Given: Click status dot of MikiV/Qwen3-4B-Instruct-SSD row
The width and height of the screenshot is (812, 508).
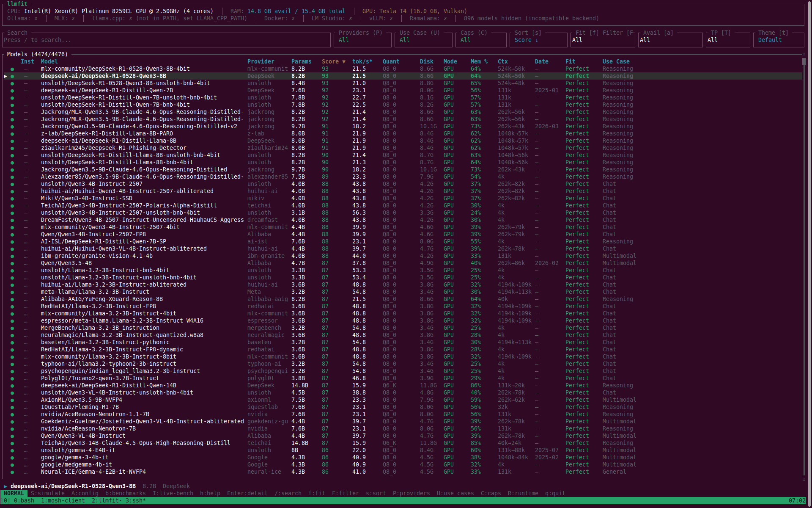Looking at the screenshot, I should tap(12, 199).
